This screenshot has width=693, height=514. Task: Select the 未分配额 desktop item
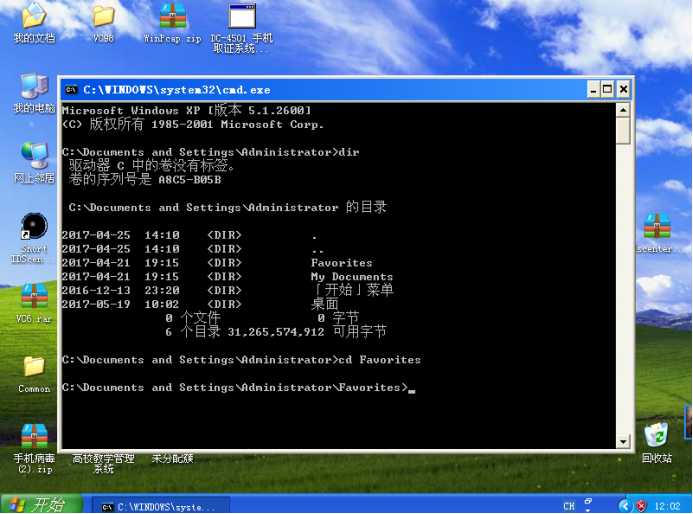pyautogui.click(x=172, y=458)
